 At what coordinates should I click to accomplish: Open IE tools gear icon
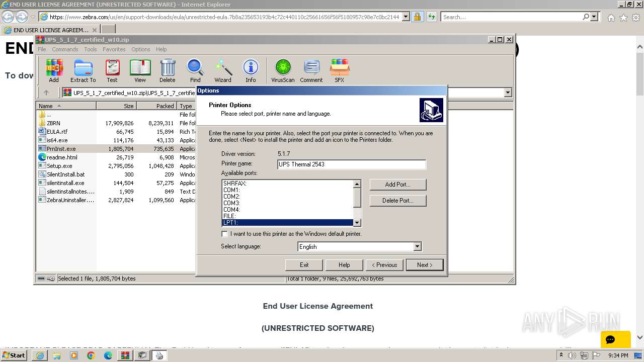pos(636,17)
